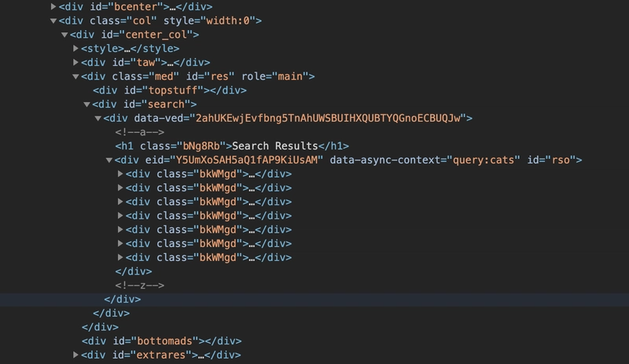The image size is (629, 364).
Task: Collapse the center_col div
Action: click(64, 35)
